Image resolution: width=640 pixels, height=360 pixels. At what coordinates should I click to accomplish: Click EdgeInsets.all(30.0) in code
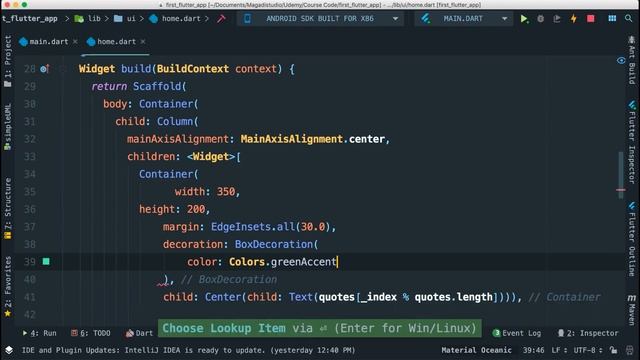pyautogui.click(x=270, y=227)
